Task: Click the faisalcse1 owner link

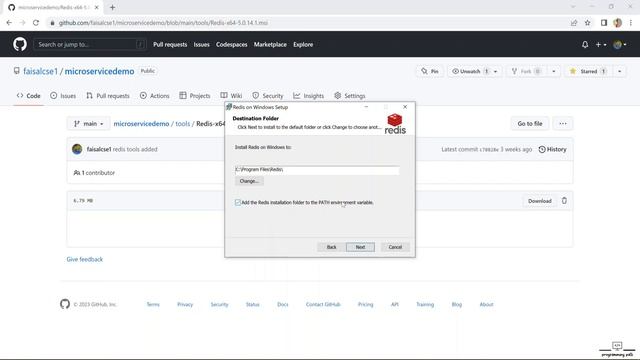Action: [40, 71]
